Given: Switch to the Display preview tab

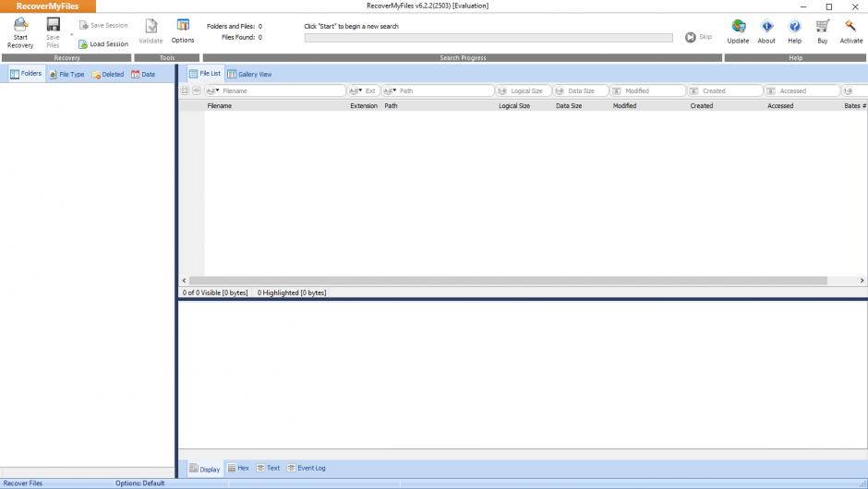Looking at the screenshot, I should [x=205, y=469].
